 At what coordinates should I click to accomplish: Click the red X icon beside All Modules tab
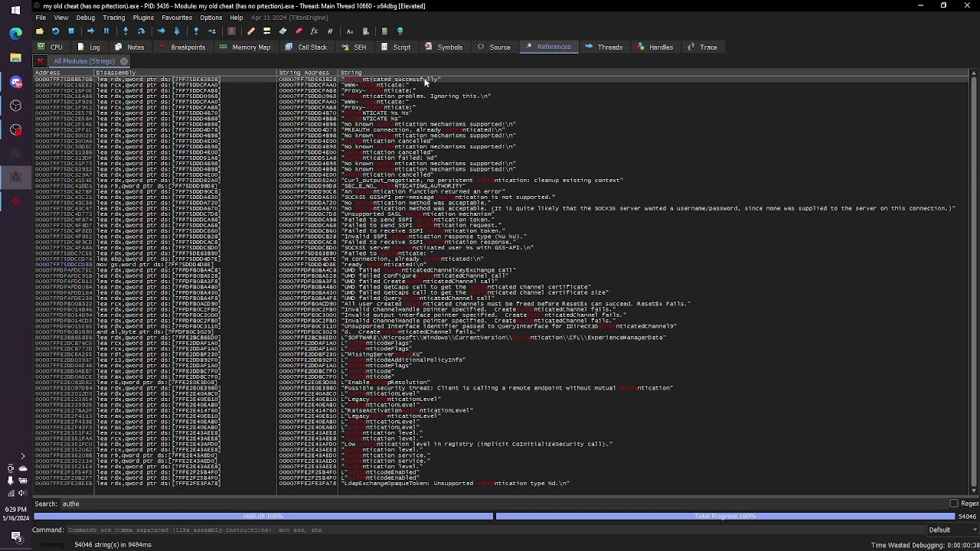pos(41,61)
